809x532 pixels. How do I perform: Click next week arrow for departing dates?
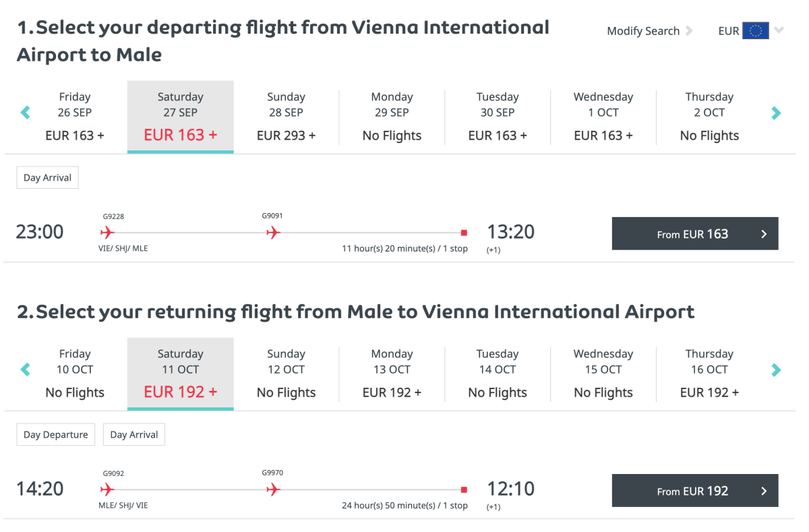coord(776,113)
